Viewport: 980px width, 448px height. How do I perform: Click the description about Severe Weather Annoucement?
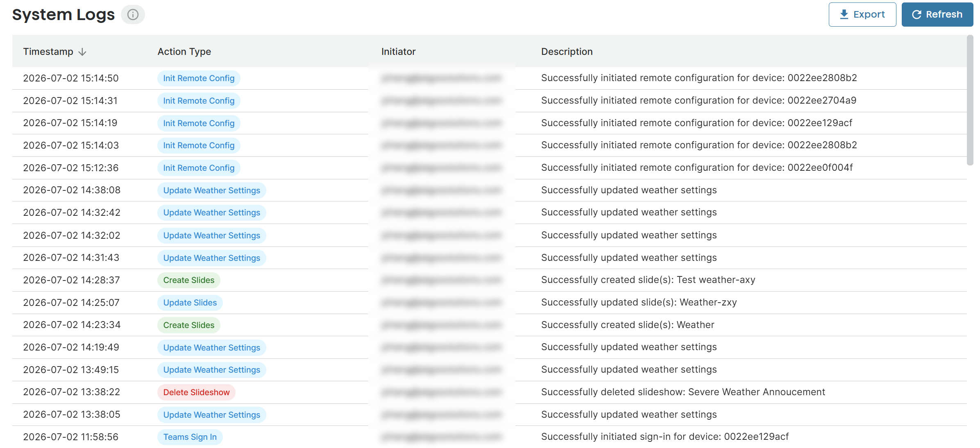click(683, 392)
